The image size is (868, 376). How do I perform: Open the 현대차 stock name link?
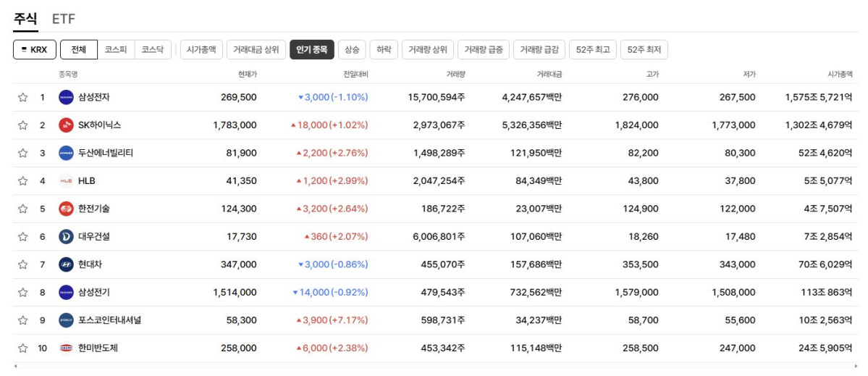tap(90, 264)
